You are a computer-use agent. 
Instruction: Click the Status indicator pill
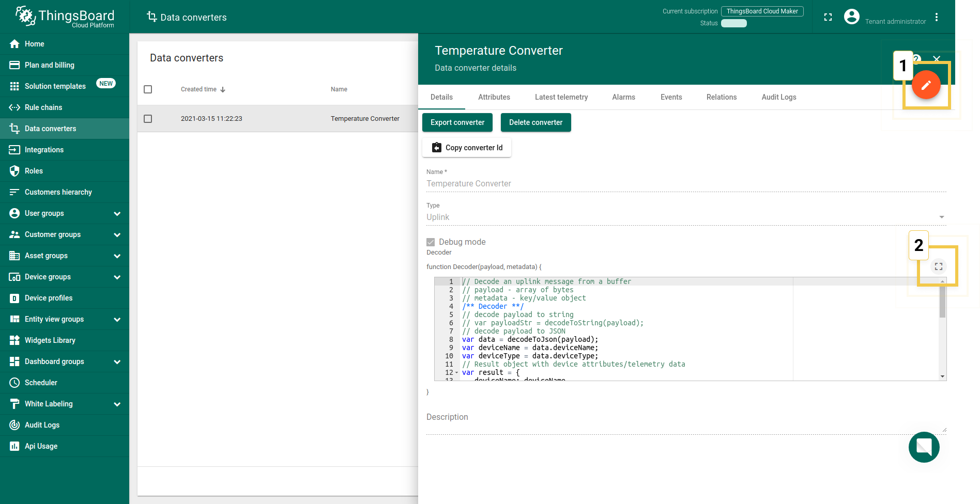pyautogui.click(x=734, y=23)
